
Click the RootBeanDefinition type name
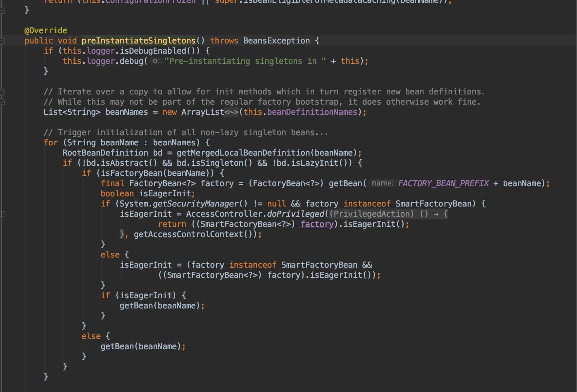105,153
